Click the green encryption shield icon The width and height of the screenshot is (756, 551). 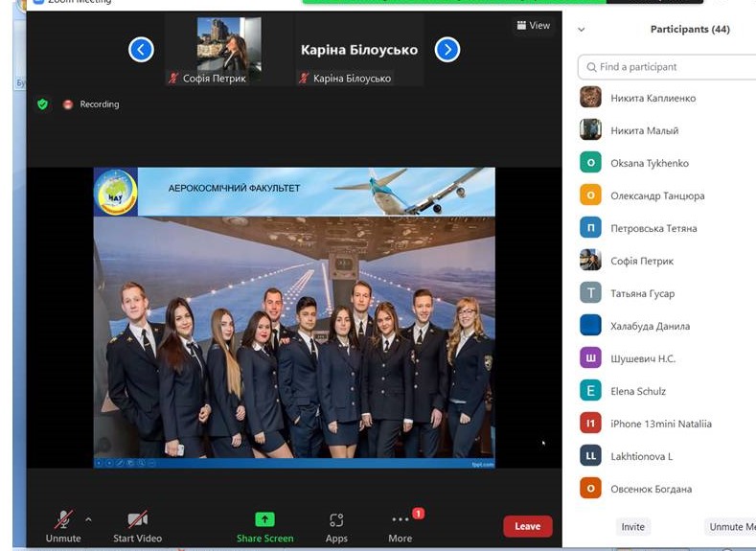click(x=42, y=104)
